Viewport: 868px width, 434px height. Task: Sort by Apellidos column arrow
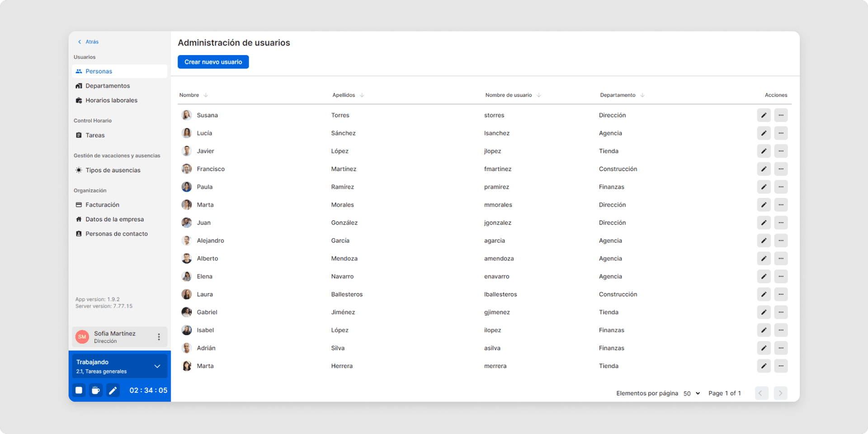(x=362, y=95)
